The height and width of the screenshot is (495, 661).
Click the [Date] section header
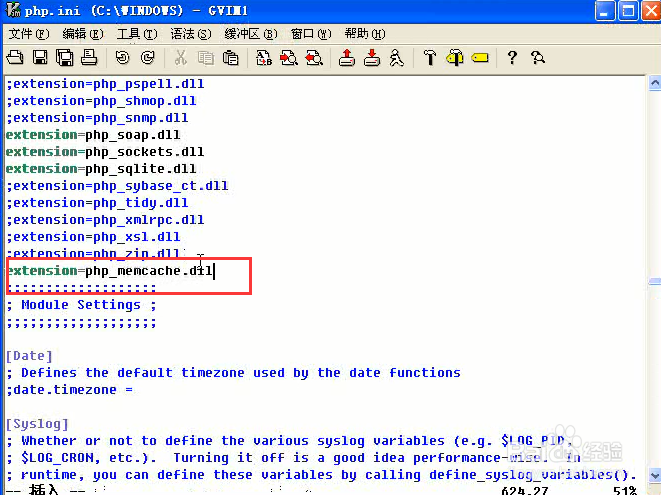pyautogui.click(x=29, y=356)
